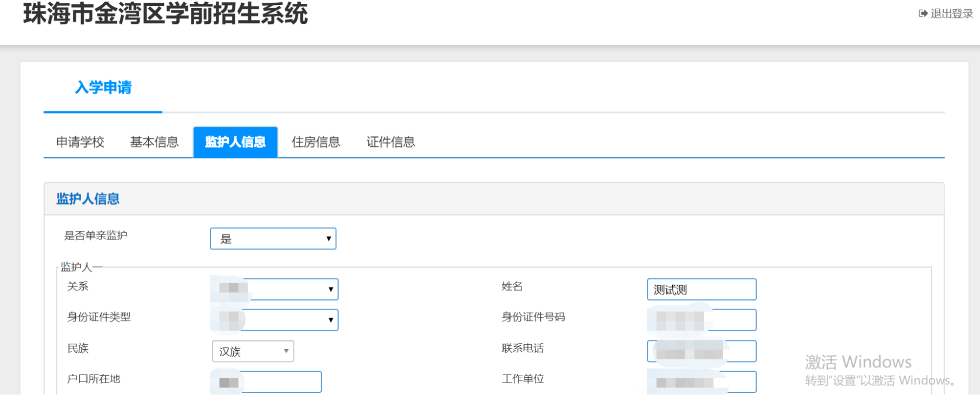980x401 pixels.
Task: Click the 是否单亲监护 field label
Action: coord(96,236)
